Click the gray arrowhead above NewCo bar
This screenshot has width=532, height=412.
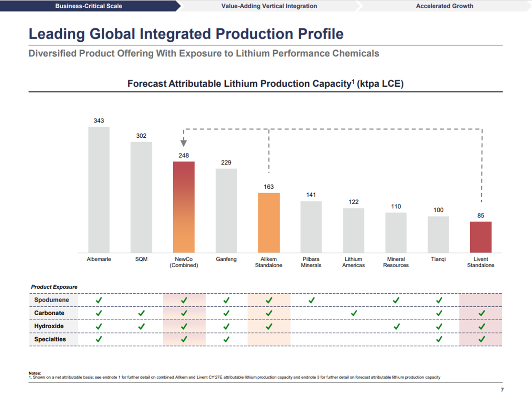[x=184, y=143]
